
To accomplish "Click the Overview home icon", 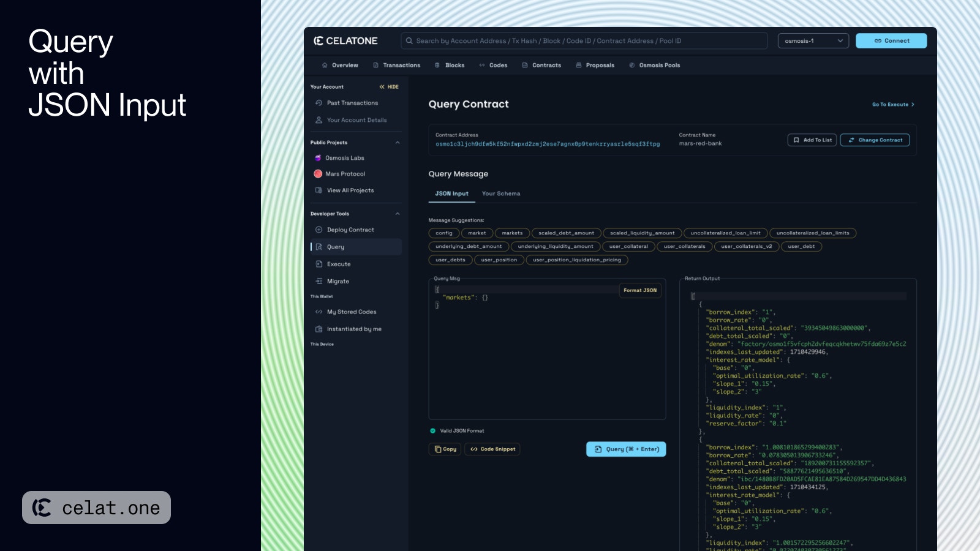I will [x=325, y=65].
